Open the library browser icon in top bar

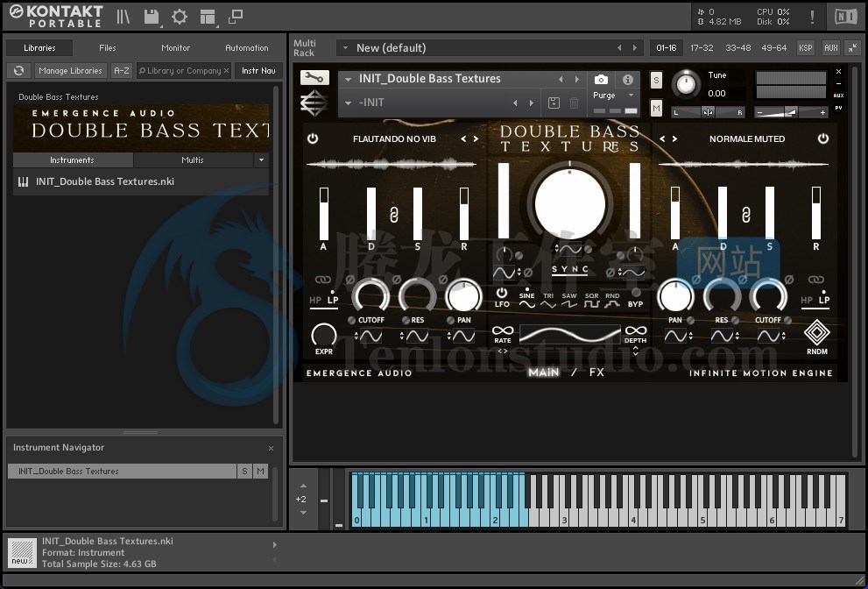[x=123, y=17]
